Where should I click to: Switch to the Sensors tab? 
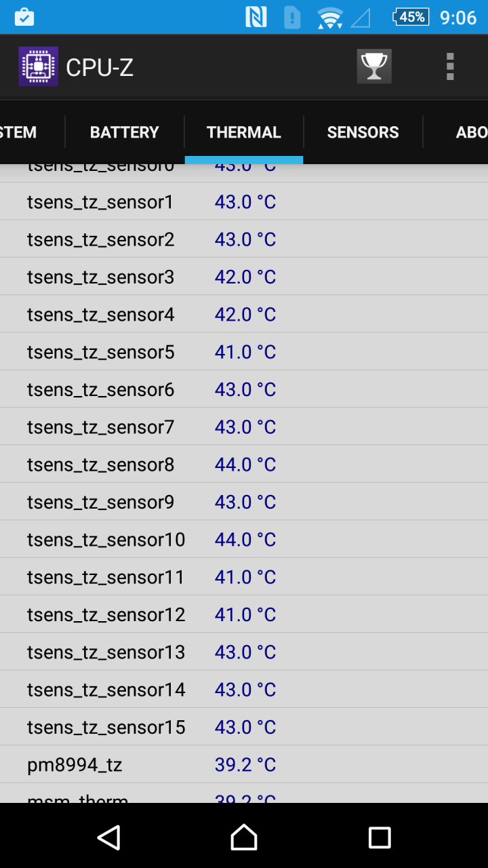pyautogui.click(x=363, y=132)
